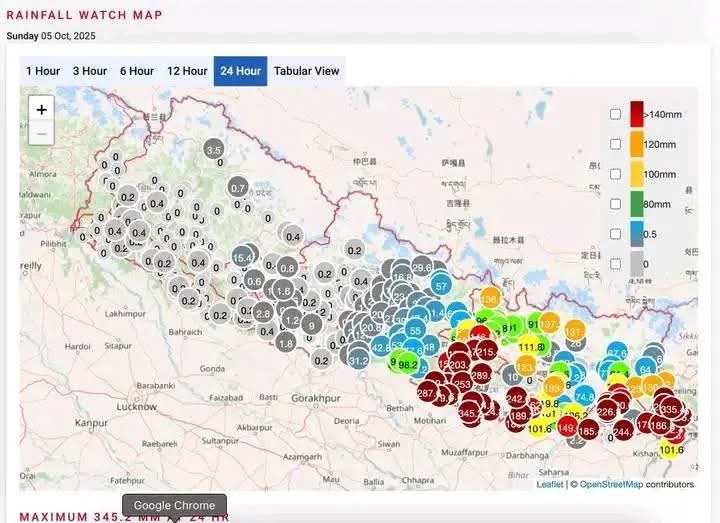Check the 80mm legend checkbox
This screenshot has height=523, width=720.
tap(615, 204)
